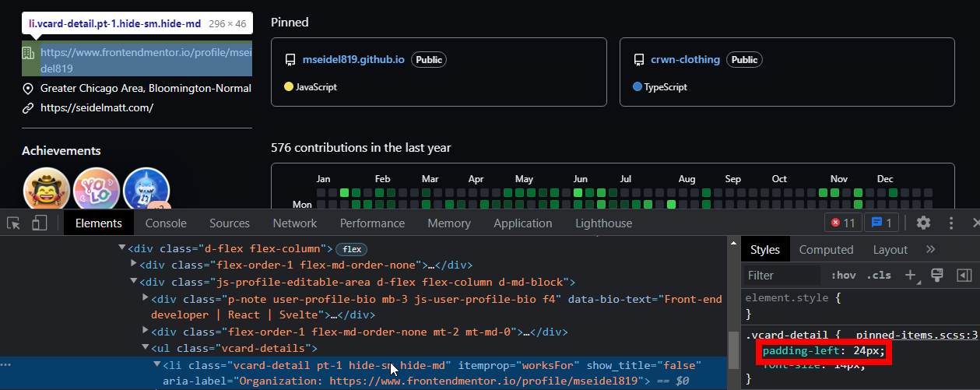Collapse the li vcard-detail node
Screen dimensions: 980x390
click(x=157, y=365)
